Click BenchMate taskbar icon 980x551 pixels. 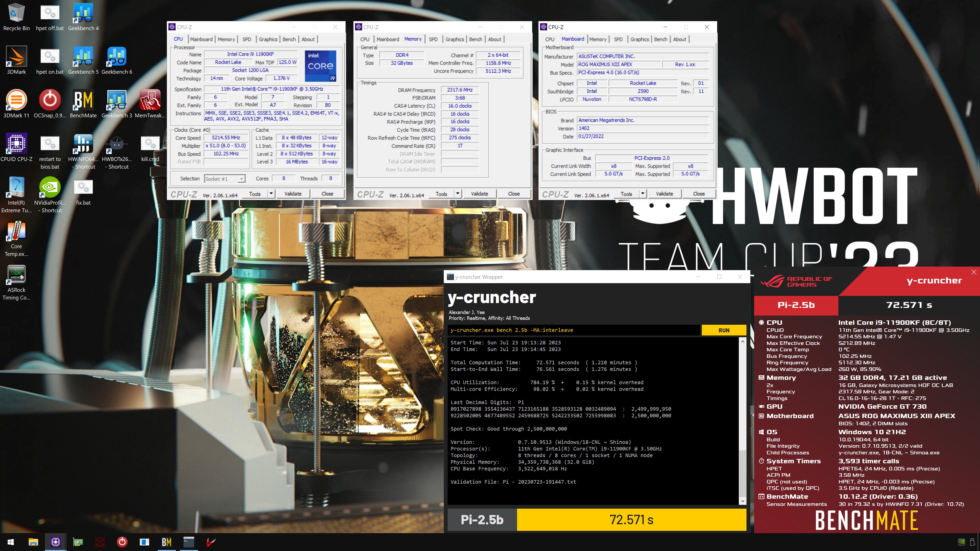pos(167,542)
